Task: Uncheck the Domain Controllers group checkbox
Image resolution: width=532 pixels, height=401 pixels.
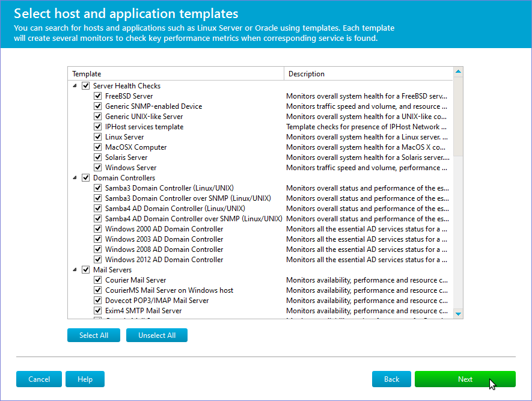Action: [x=86, y=178]
